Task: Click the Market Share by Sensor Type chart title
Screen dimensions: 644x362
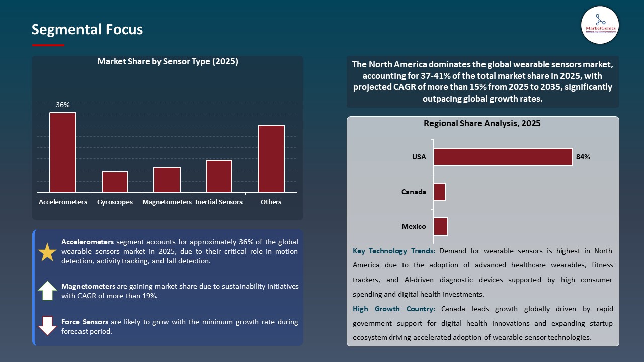Action: click(x=168, y=61)
